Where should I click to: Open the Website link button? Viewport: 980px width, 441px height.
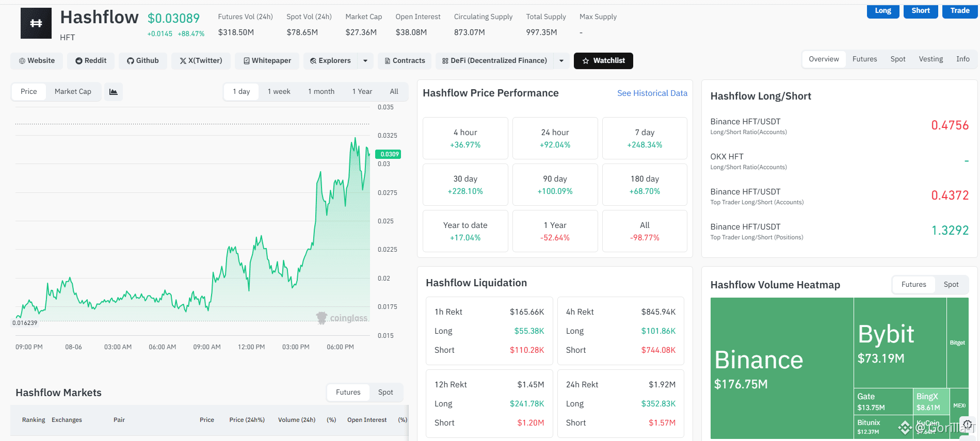37,61
